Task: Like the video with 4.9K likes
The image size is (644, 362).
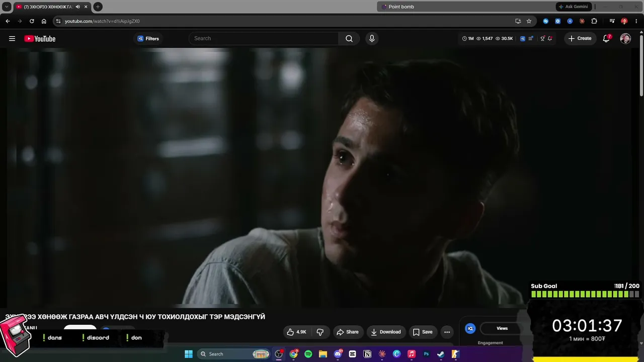Action: [x=296, y=332]
